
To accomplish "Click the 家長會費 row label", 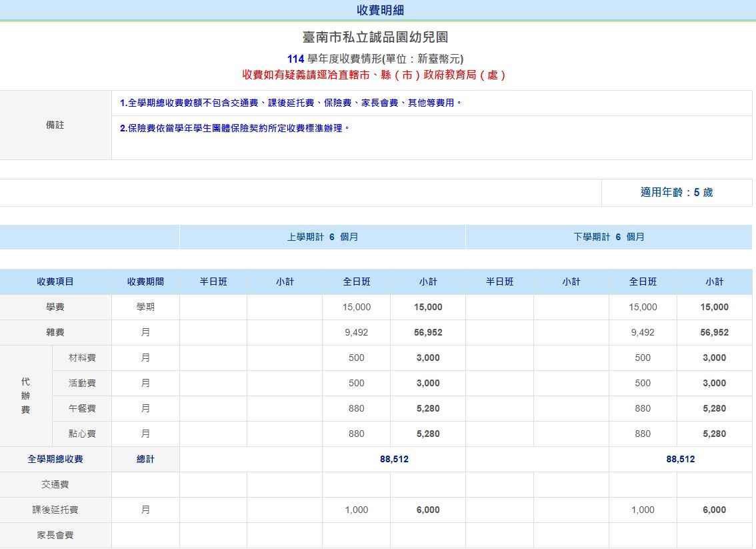I will 55,535.
